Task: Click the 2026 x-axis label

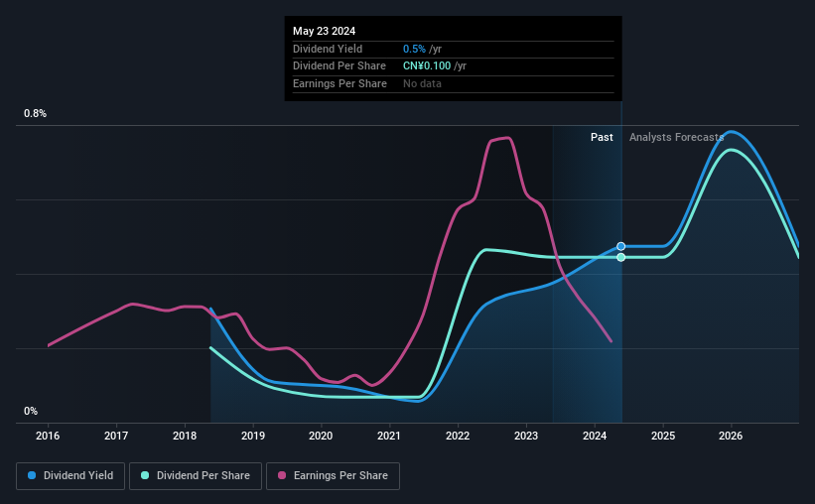Action: point(731,436)
